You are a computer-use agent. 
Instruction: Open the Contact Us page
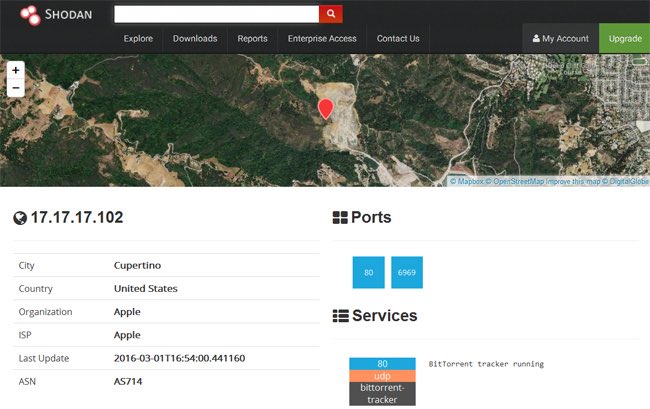[x=398, y=39]
